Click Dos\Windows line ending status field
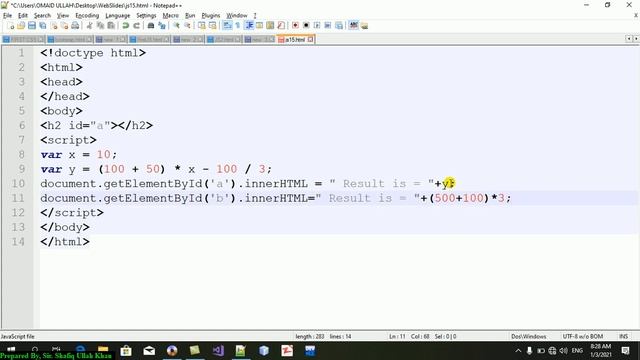640x360 pixels. pos(529,337)
